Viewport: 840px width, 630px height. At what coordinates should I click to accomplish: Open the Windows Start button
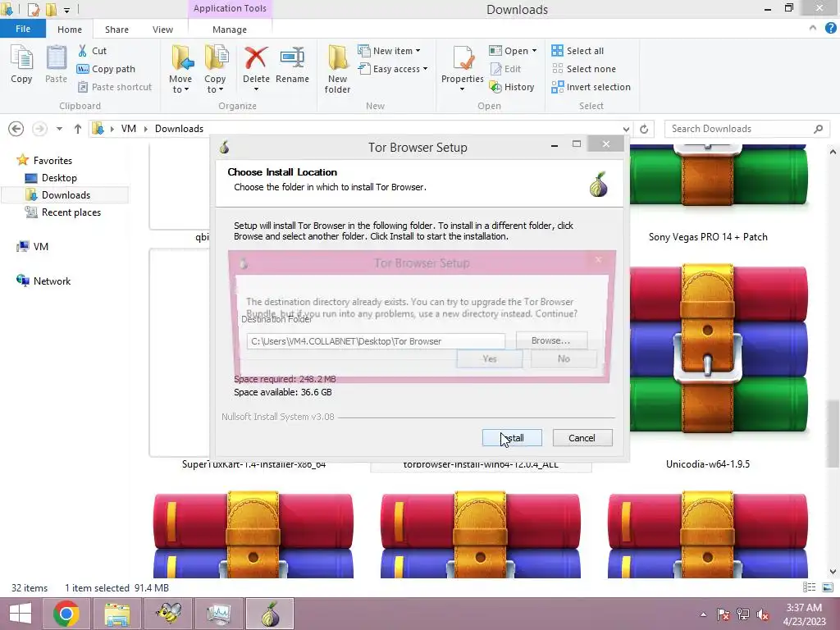click(20, 614)
